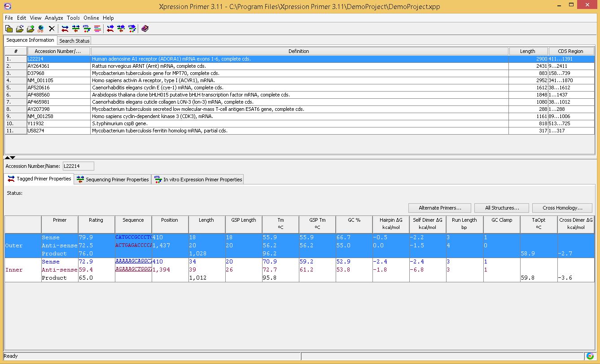Click the Accession Number column header

point(58,51)
